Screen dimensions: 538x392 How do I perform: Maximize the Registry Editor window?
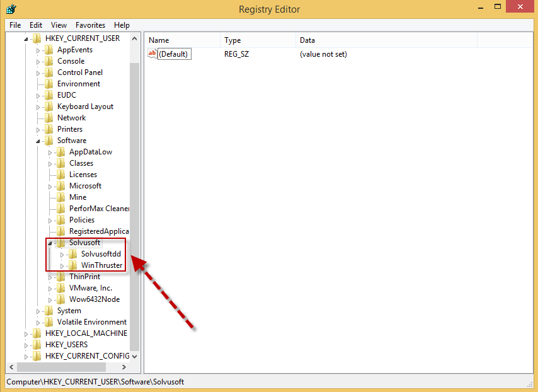point(498,6)
